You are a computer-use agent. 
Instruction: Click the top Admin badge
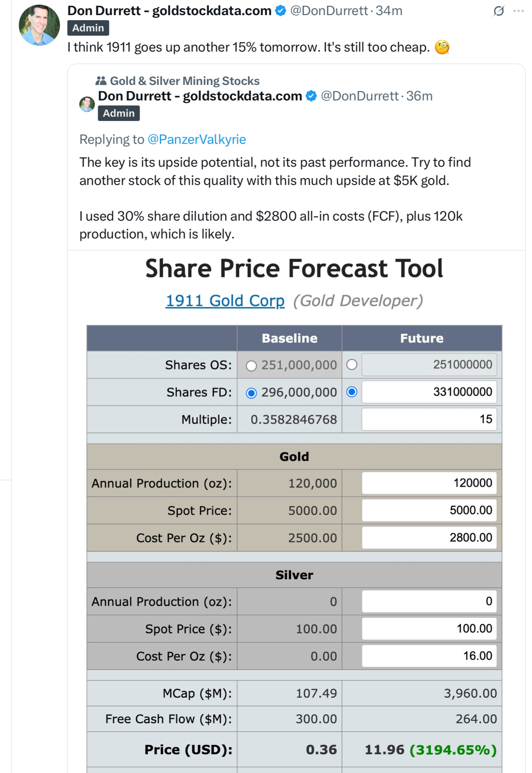(88, 28)
